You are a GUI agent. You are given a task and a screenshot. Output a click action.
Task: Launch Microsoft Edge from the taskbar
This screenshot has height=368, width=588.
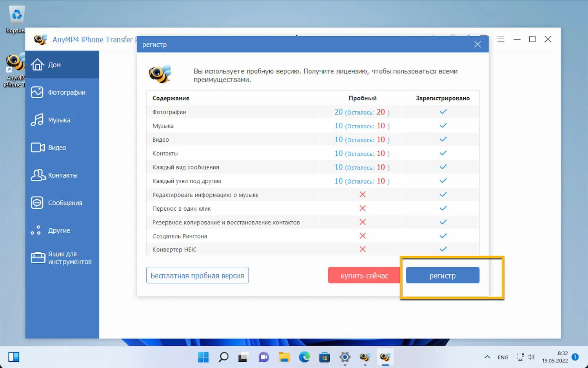[305, 357]
